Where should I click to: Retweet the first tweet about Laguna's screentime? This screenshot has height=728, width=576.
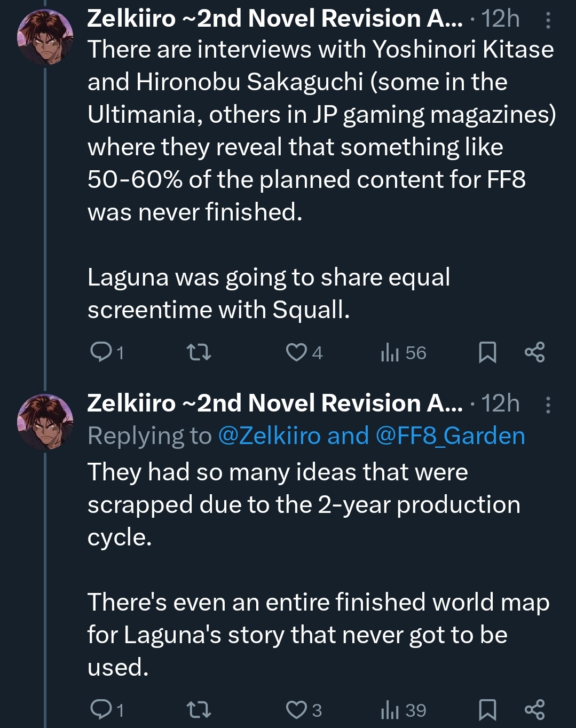(x=199, y=352)
